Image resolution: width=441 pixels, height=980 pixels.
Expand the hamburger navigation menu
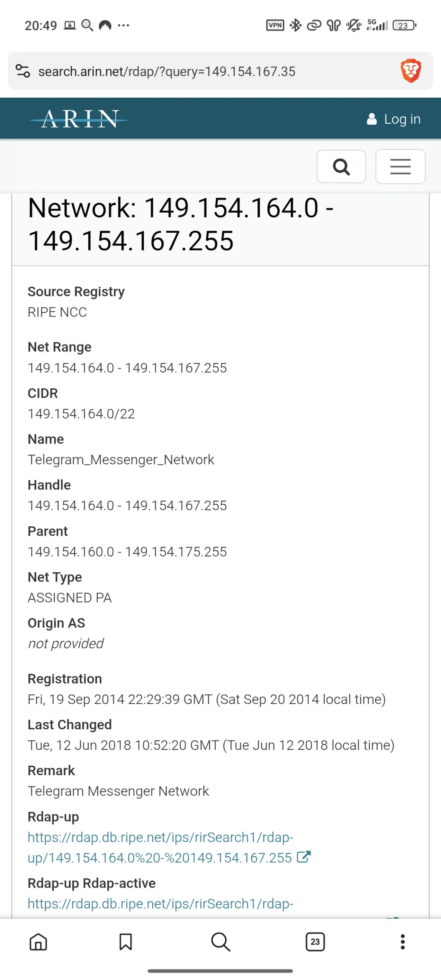pyautogui.click(x=400, y=166)
